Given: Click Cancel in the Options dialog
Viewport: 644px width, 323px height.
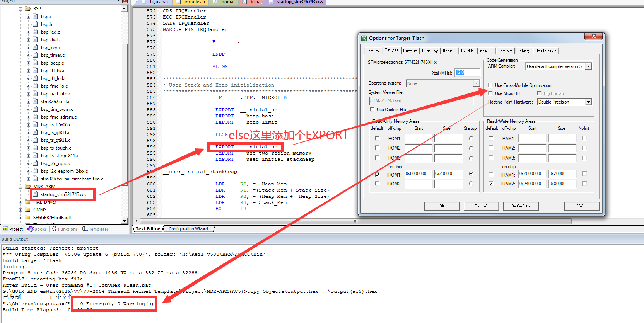Looking at the screenshot, I should [x=481, y=206].
